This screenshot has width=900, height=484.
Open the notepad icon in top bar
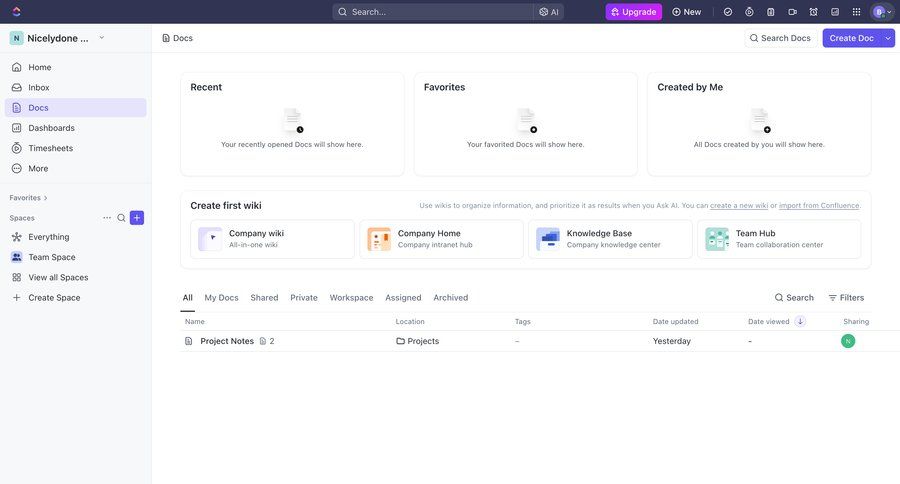point(770,11)
